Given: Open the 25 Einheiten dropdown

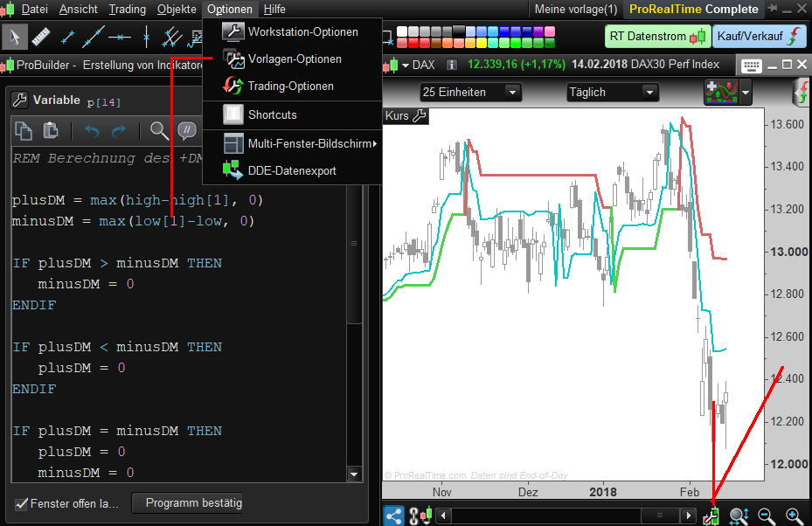Looking at the screenshot, I should 471,92.
